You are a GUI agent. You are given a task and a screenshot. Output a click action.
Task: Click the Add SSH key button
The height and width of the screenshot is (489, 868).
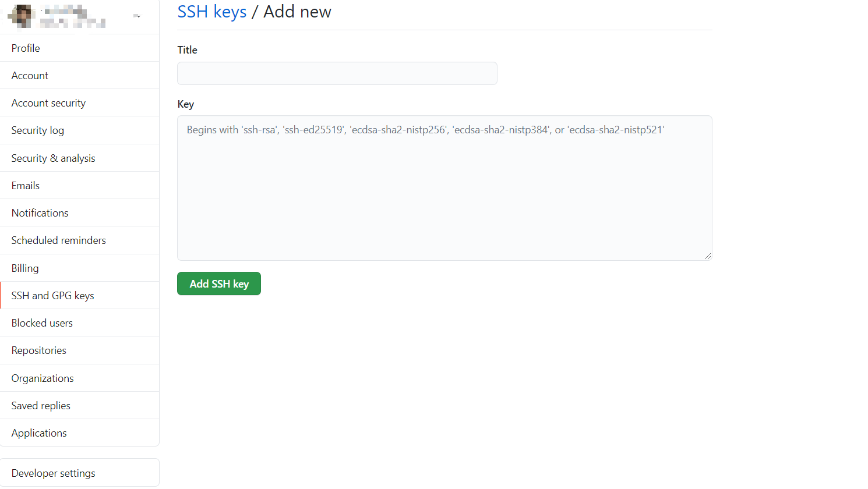(219, 284)
